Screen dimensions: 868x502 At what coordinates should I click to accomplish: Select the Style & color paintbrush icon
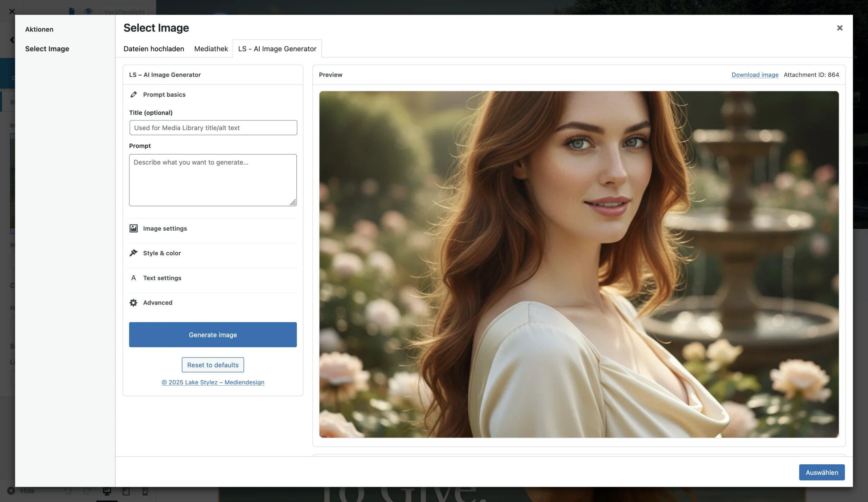coord(134,253)
